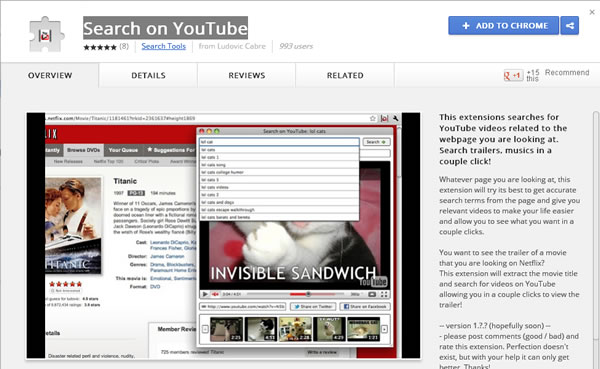Open the Search Tools category link

point(163,46)
